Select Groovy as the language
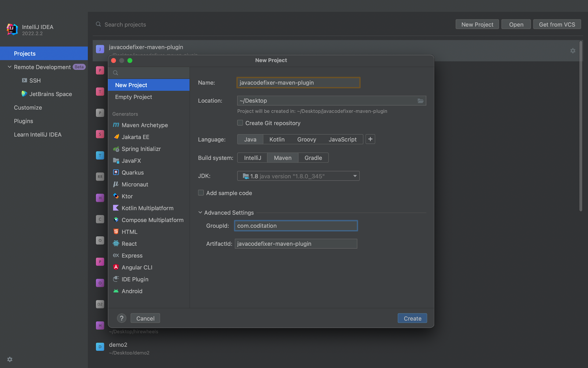Image resolution: width=588 pixels, height=368 pixels. 307,139
